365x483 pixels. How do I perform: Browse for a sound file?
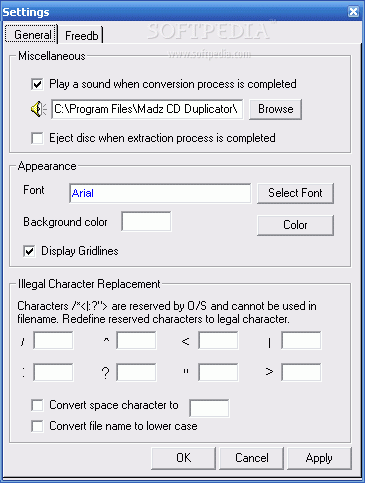click(x=275, y=109)
